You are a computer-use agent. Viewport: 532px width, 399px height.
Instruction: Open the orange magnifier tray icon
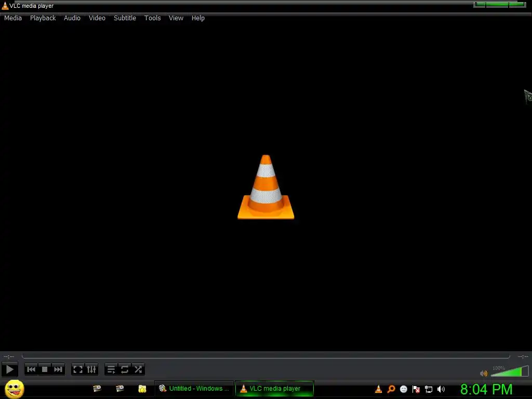click(391, 389)
